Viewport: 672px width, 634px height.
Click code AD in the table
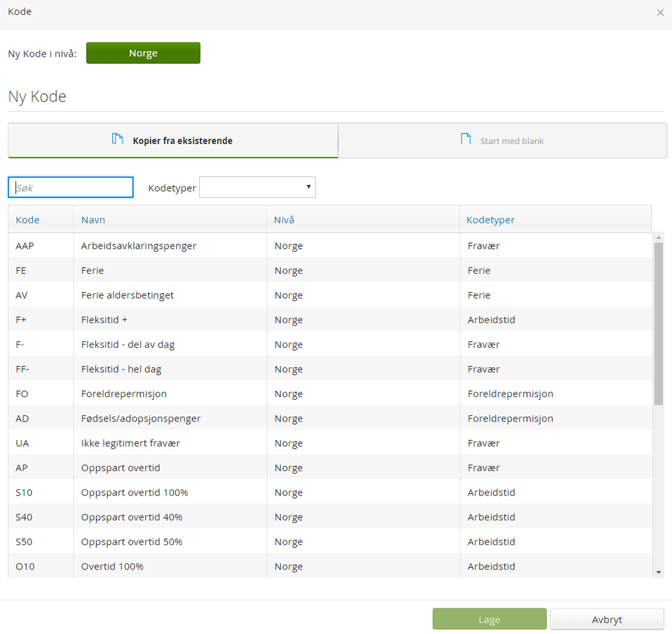click(22, 419)
